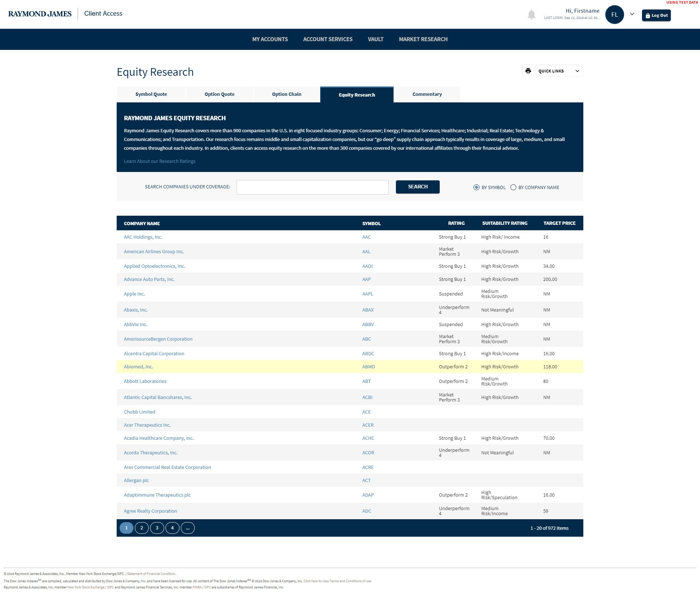Click the FL profile avatar
This screenshot has width=700, height=595.
coord(614,15)
